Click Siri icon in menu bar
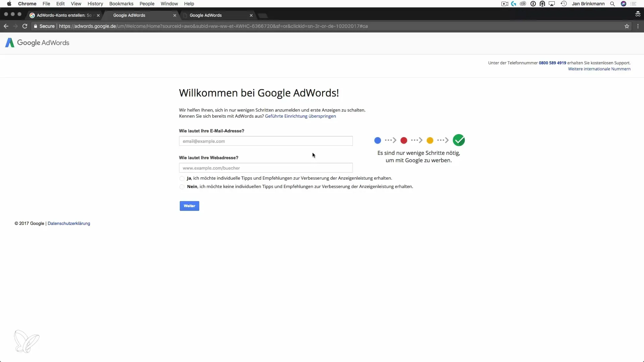 pyautogui.click(x=624, y=4)
